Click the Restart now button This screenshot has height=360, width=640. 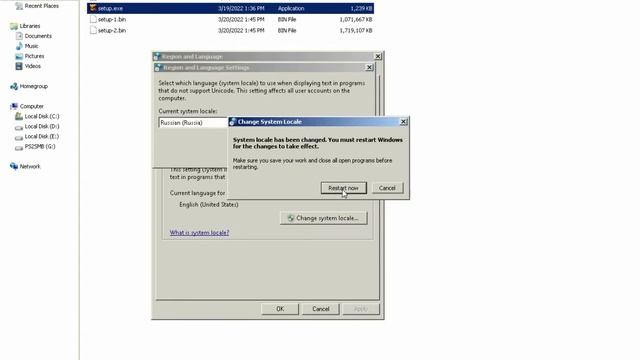tap(344, 188)
